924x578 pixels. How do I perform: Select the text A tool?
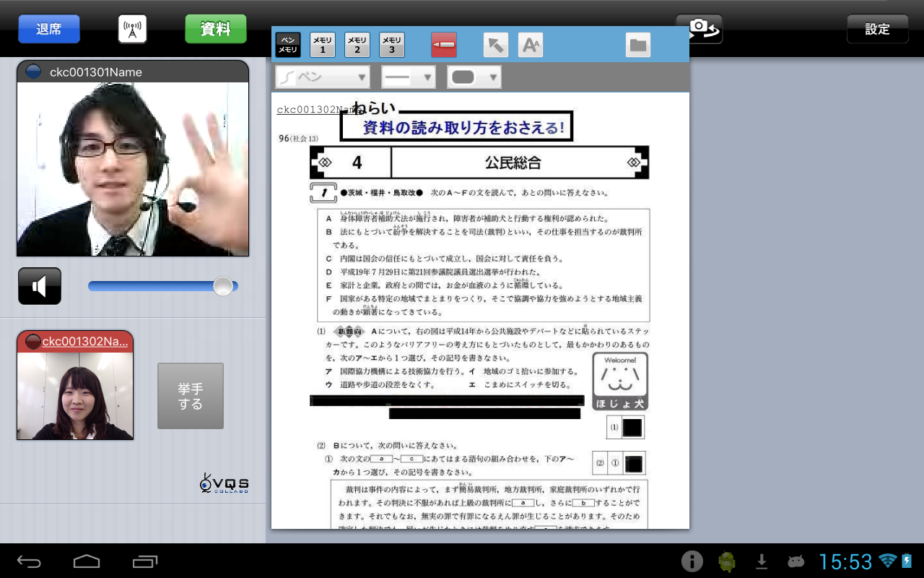tap(531, 45)
